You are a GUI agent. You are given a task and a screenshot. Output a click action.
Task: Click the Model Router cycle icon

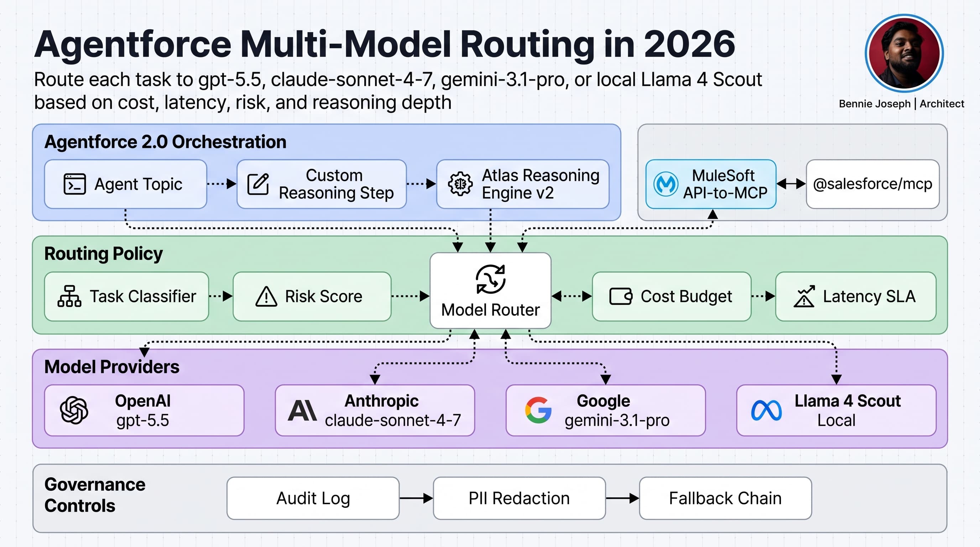pos(490,280)
